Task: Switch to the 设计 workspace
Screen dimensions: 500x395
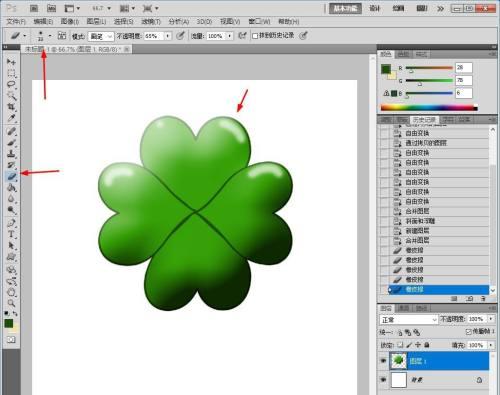Action: pos(375,8)
